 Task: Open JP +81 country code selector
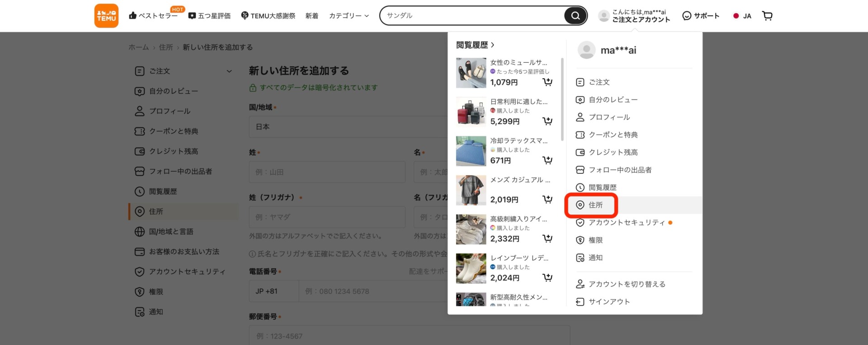click(274, 291)
